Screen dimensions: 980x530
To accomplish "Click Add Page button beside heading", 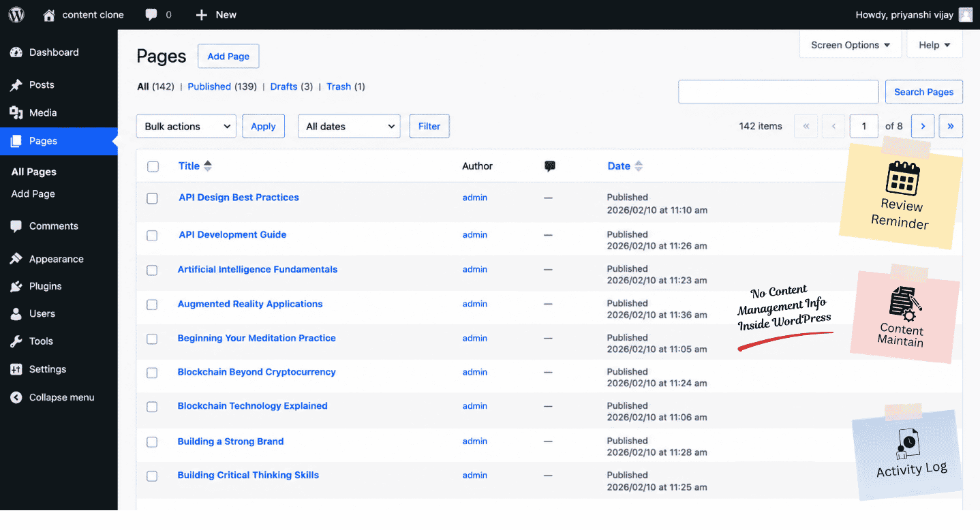I will click(228, 56).
